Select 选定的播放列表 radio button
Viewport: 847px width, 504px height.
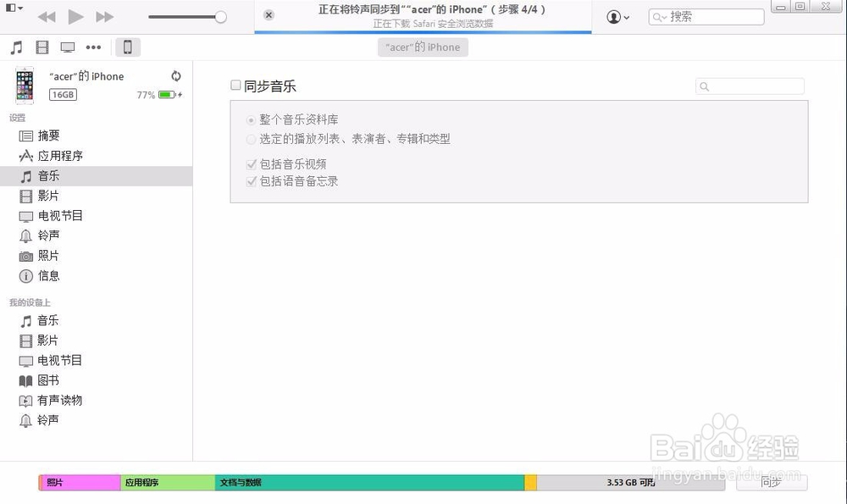tap(251, 140)
